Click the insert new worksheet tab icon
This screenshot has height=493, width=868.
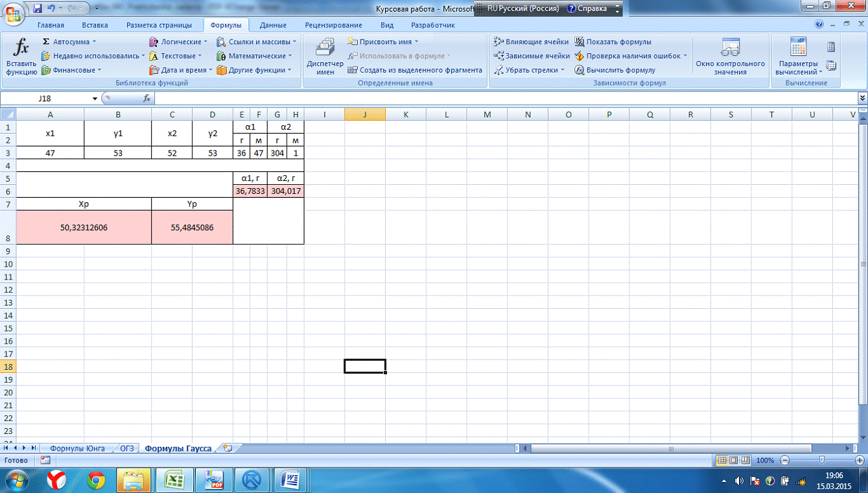(x=228, y=448)
